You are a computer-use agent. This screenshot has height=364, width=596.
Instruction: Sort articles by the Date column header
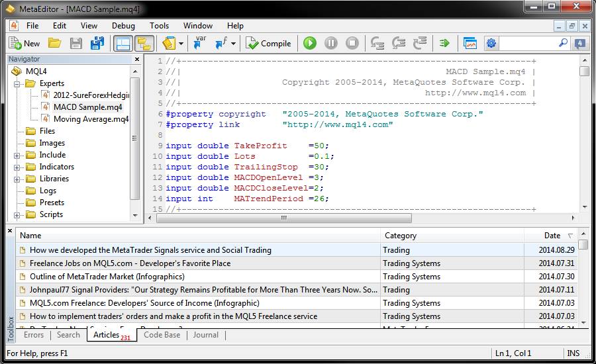coord(552,236)
